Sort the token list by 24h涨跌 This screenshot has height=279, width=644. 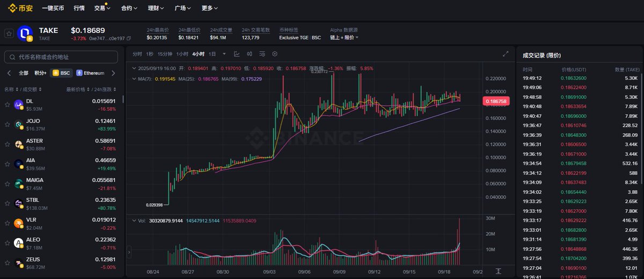tap(105, 89)
